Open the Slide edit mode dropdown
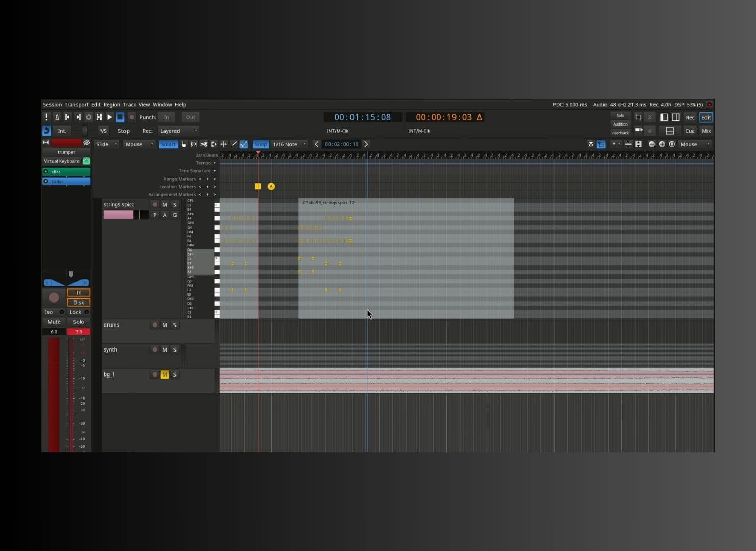 (107, 144)
